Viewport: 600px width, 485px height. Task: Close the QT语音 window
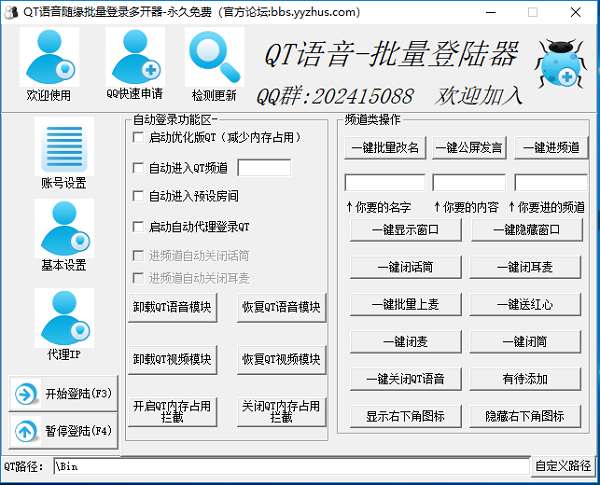[576, 12]
